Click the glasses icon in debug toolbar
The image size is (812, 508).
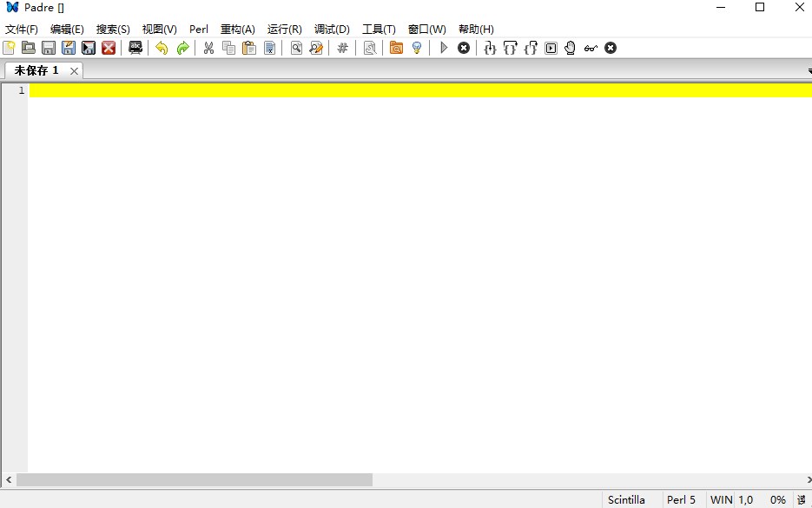591,48
